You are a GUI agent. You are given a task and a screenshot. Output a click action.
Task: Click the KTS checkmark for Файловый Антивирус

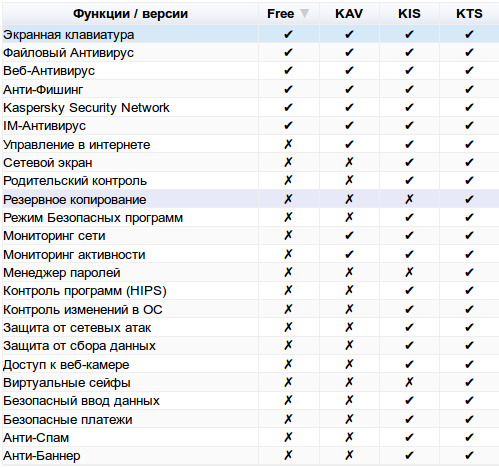[469, 52]
